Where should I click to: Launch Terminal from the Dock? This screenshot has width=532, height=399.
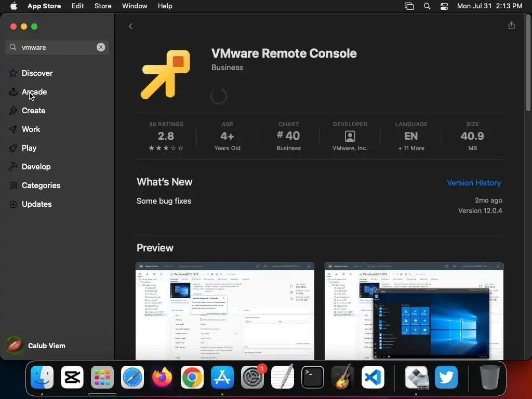tap(312, 377)
